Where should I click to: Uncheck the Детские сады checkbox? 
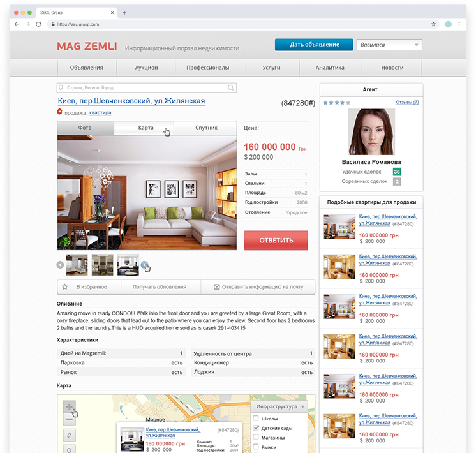click(x=256, y=428)
